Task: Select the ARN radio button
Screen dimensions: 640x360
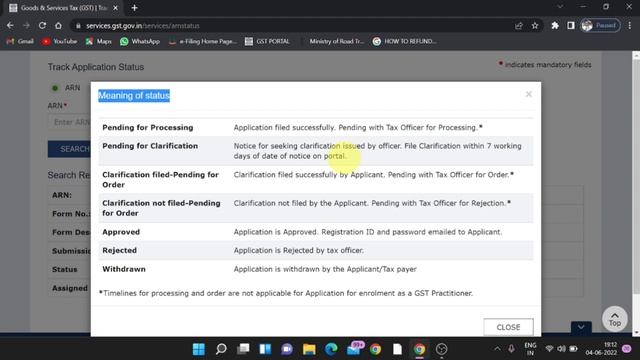Action: pyautogui.click(x=55, y=88)
